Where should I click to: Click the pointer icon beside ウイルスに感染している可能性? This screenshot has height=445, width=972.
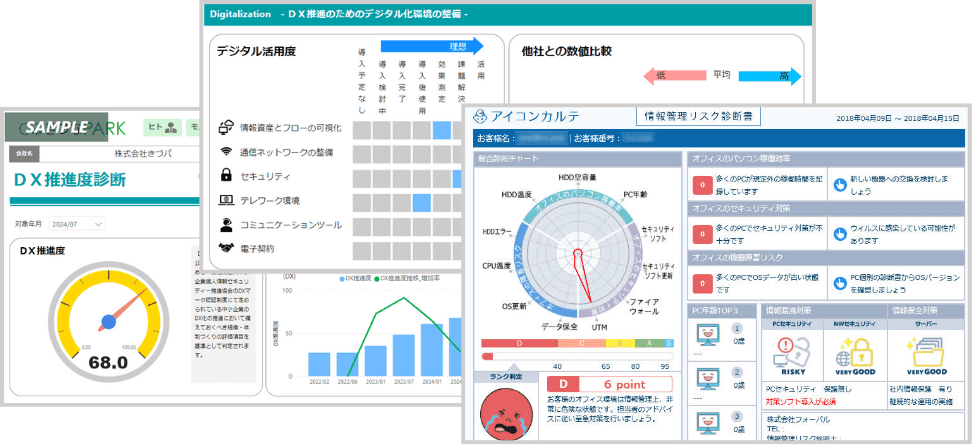tap(840, 234)
